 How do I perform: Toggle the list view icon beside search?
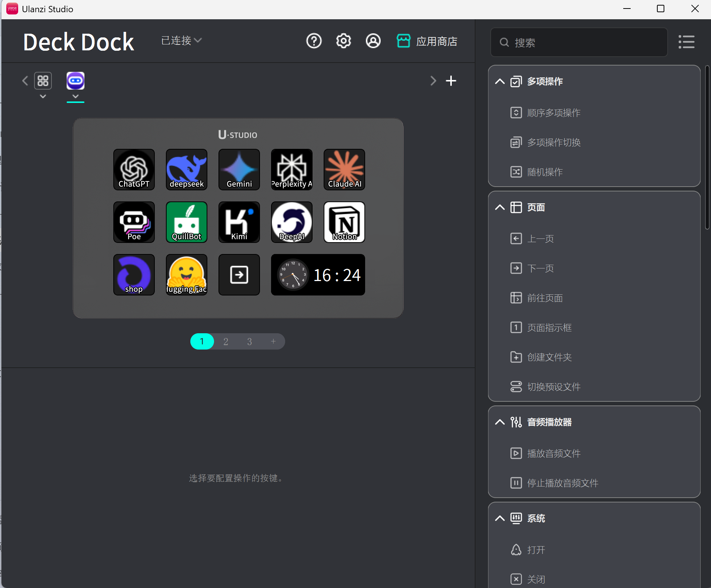point(686,42)
